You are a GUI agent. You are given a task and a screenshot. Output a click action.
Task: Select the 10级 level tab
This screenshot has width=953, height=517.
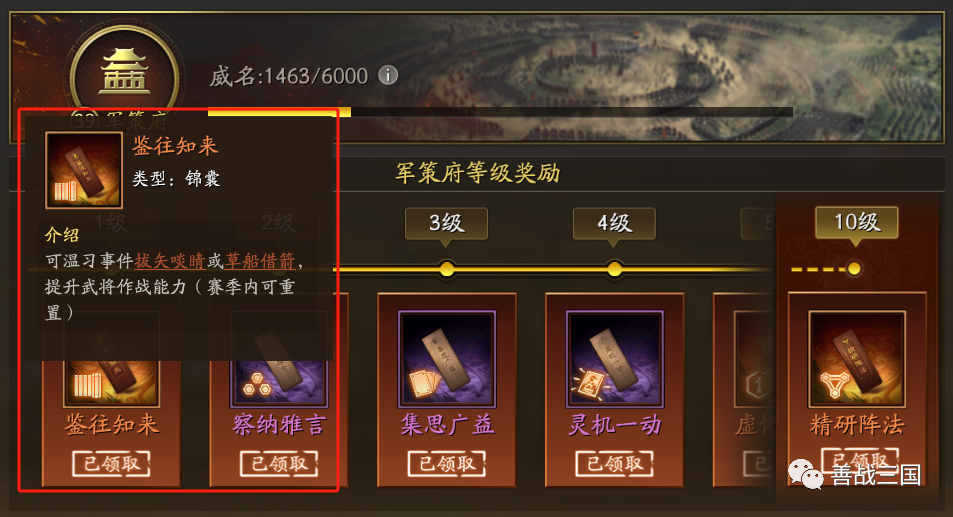(x=856, y=222)
